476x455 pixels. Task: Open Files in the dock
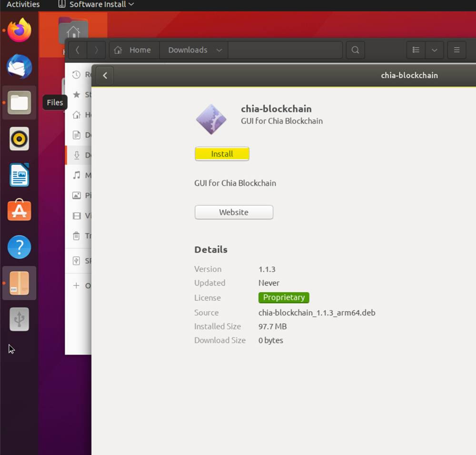point(20,103)
